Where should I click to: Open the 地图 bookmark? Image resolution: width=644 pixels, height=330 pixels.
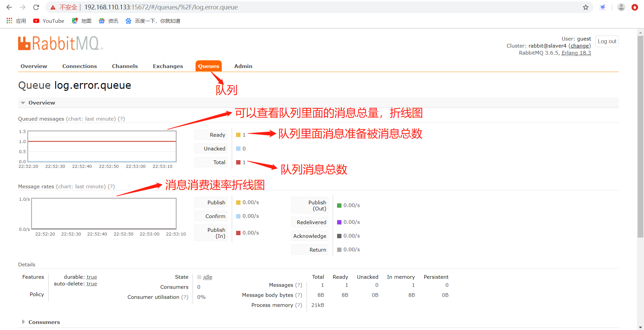click(81, 21)
